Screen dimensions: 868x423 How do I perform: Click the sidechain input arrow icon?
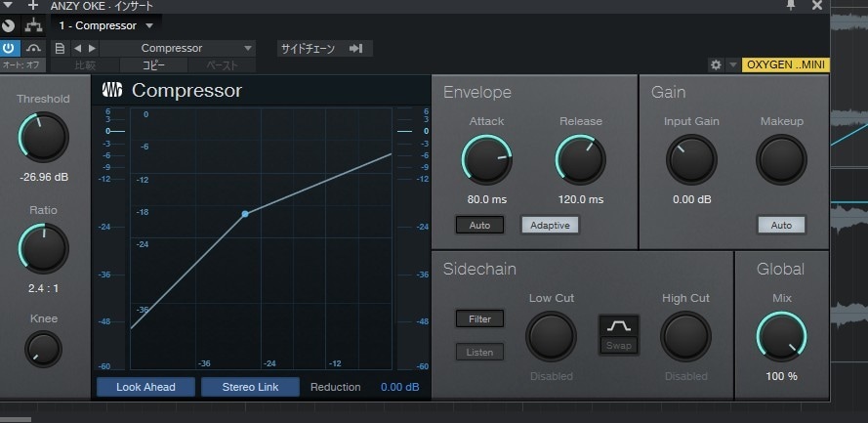pyautogui.click(x=356, y=49)
